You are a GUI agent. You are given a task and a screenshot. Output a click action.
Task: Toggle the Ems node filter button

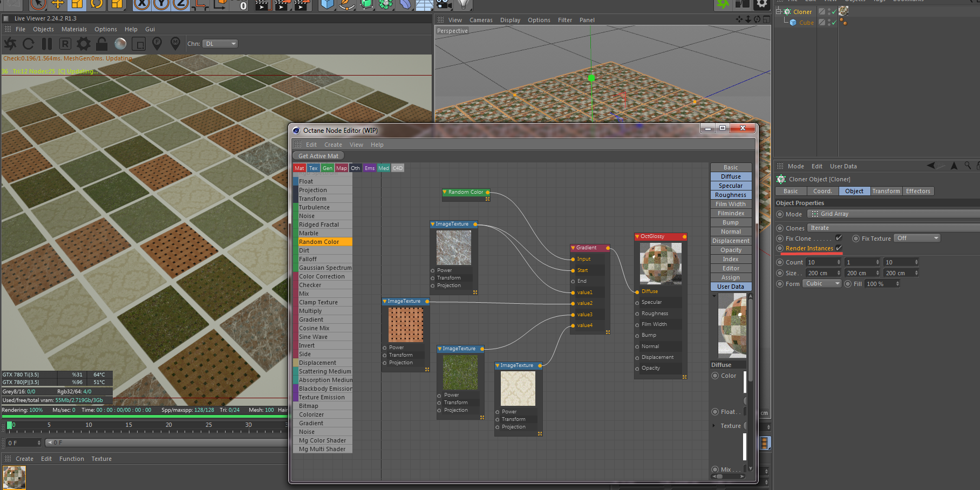point(369,168)
